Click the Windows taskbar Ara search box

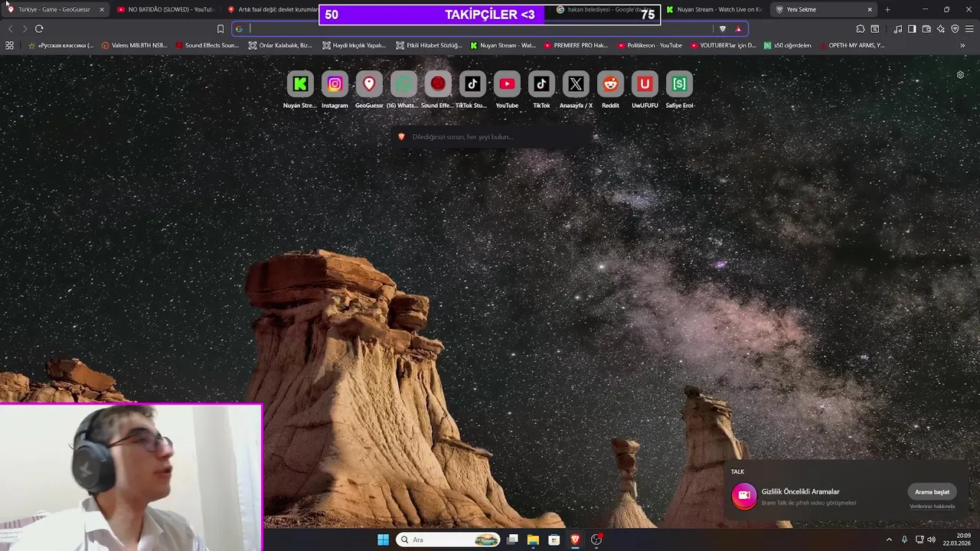449,540
